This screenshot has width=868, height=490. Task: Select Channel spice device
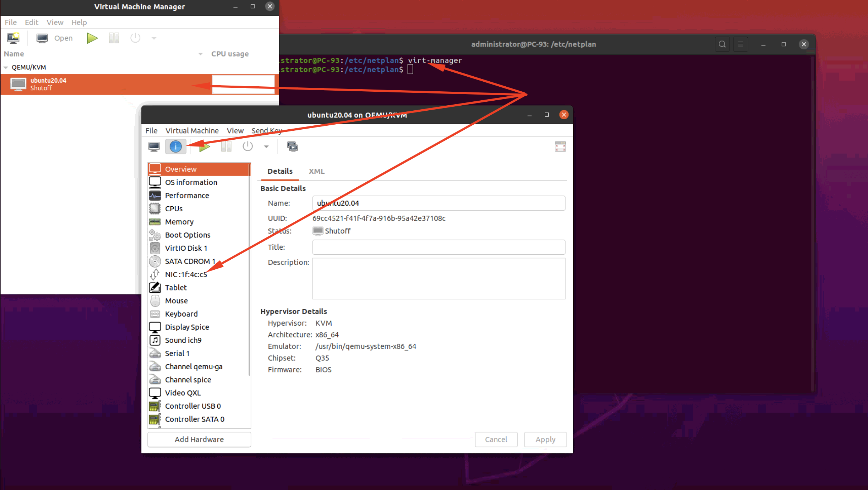pos(199,380)
